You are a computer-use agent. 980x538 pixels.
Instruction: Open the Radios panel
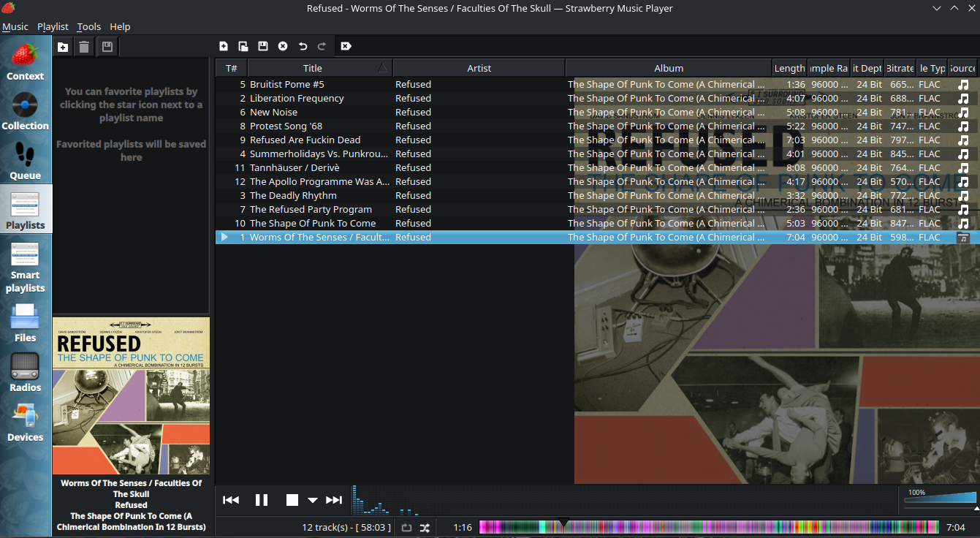click(26, 372)
